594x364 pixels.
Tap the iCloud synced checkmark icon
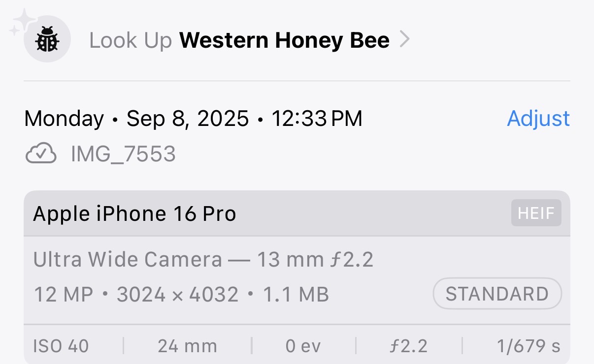41,154
